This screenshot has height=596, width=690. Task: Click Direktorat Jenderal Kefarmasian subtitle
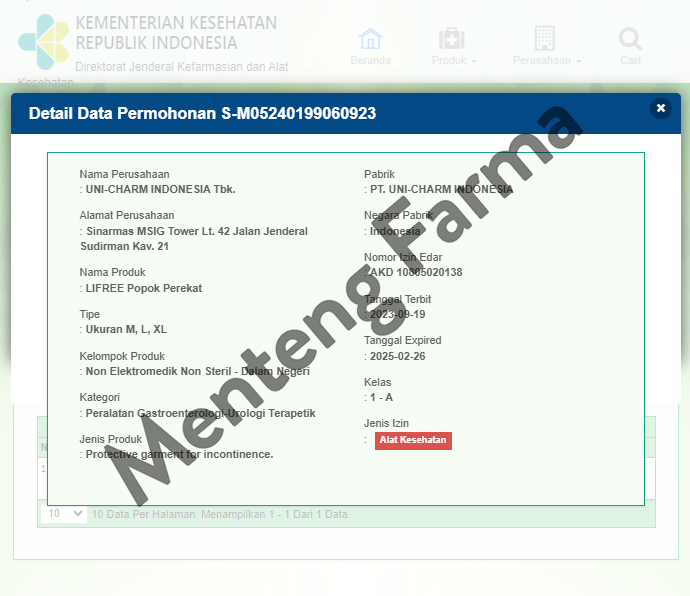pyautogui.click(x=182, y=67)
